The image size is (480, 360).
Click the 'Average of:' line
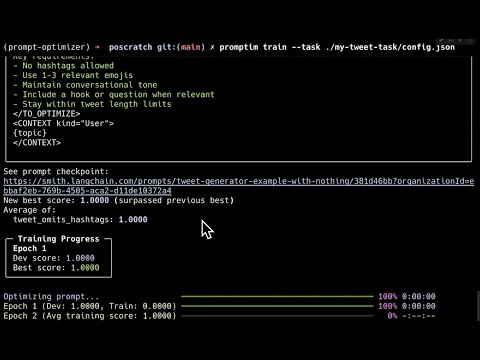tap(30, 210)
